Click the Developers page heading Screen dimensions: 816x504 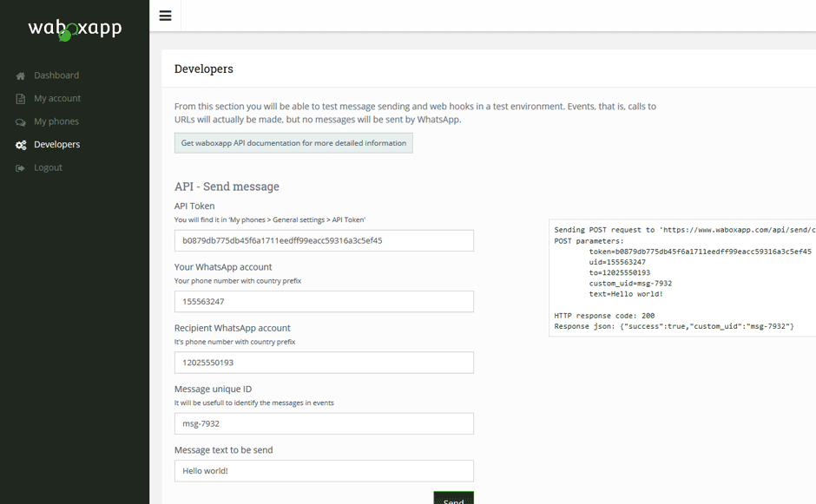click(203, 69)
